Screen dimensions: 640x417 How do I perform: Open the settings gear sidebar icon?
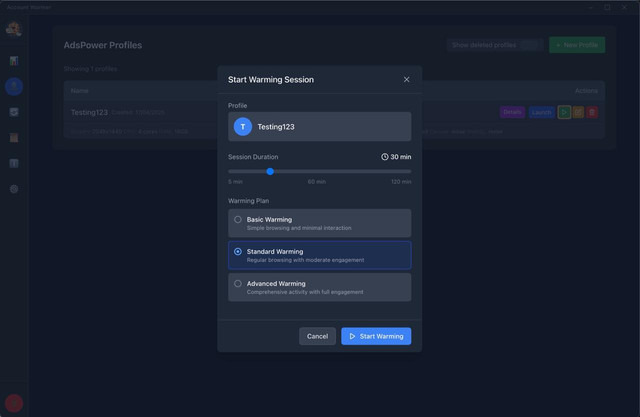coord(14,189)
